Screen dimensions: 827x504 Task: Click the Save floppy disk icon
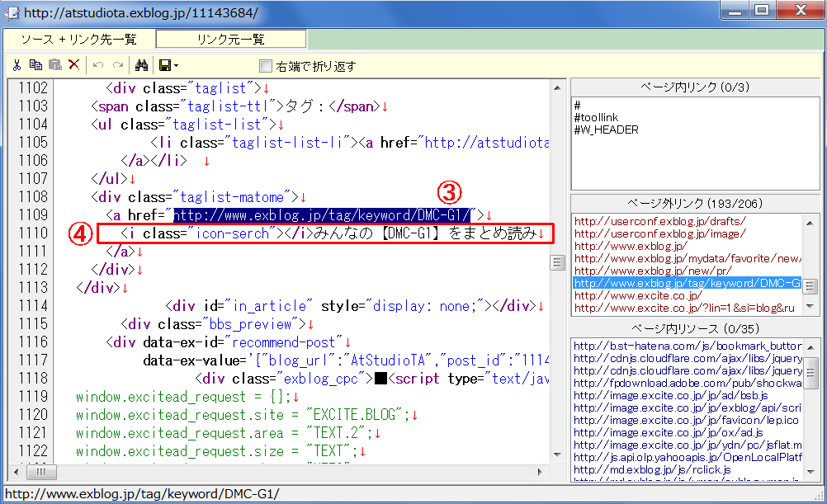165,65
